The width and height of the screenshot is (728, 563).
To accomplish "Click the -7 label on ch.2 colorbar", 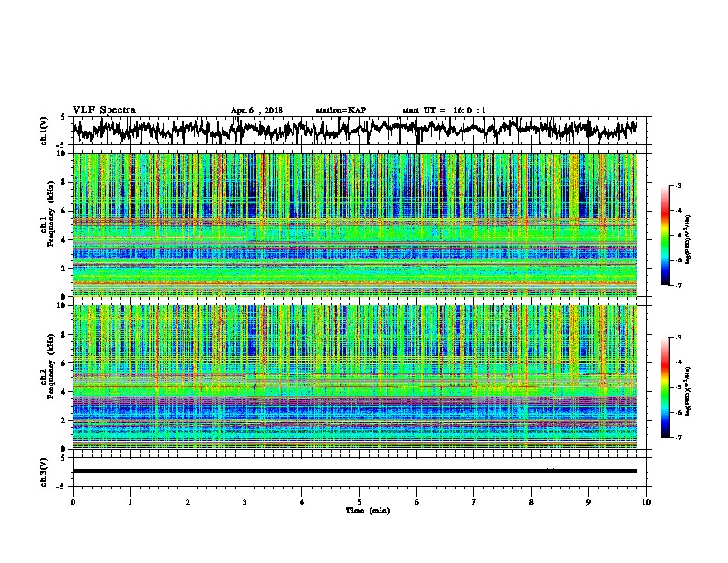I will point(678,437).
